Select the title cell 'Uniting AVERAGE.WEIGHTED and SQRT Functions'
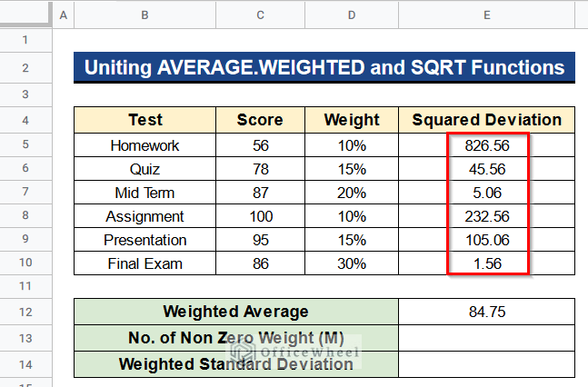The image size is (588, 387). tap(324, 67)
